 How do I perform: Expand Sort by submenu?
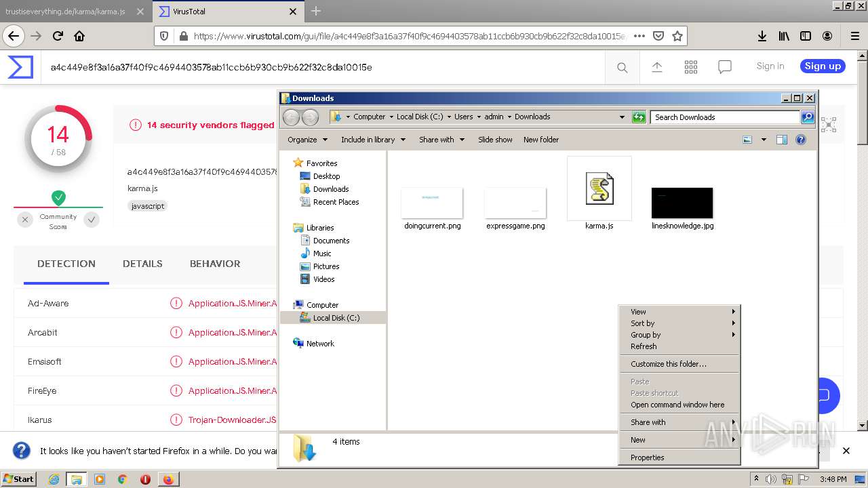679,323
